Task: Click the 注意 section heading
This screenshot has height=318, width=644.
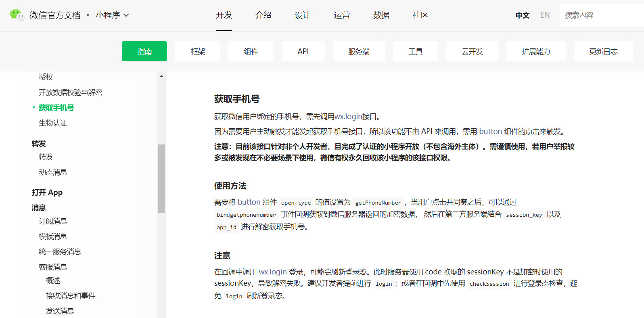Action: [x=222, y=256]
